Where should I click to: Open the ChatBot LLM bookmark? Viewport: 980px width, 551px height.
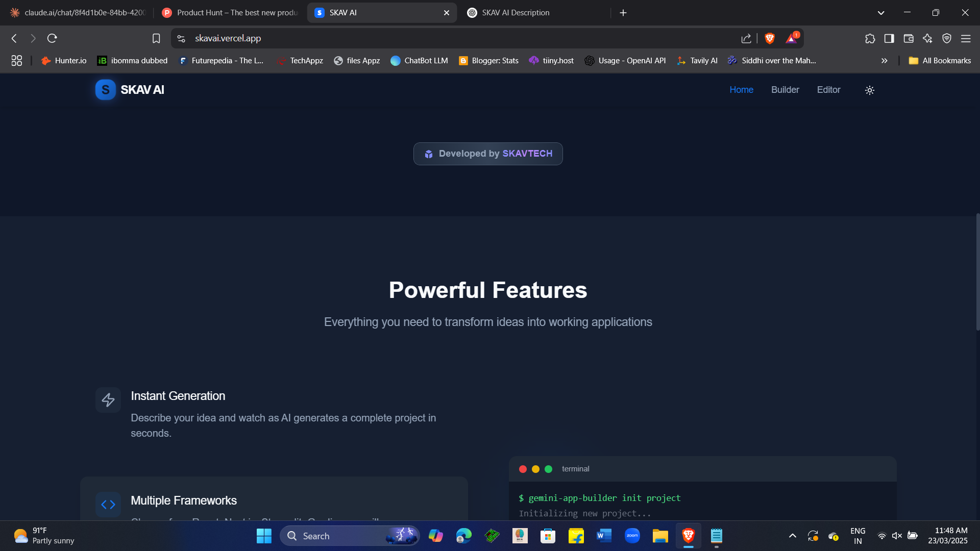tap(419, 61)
